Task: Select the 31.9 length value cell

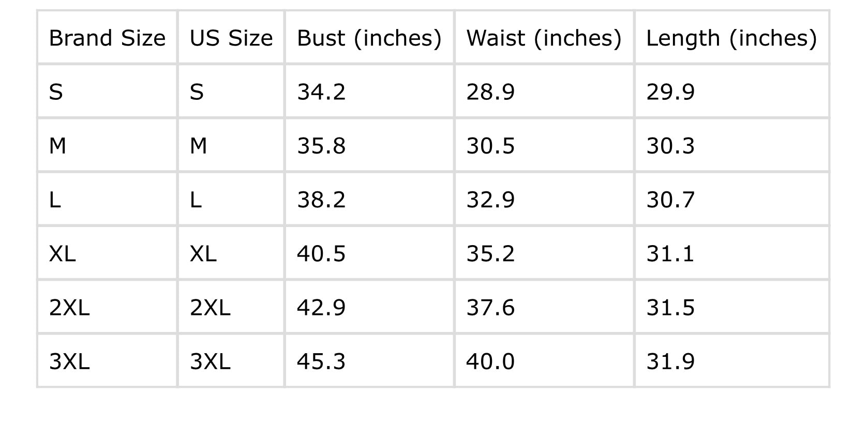Action: coord(732,361)
